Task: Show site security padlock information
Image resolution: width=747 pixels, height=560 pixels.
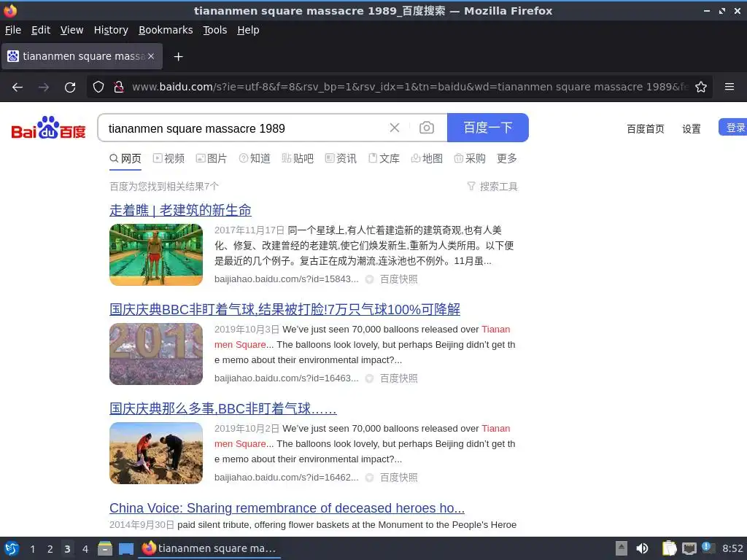Action: tap(119, 87)
